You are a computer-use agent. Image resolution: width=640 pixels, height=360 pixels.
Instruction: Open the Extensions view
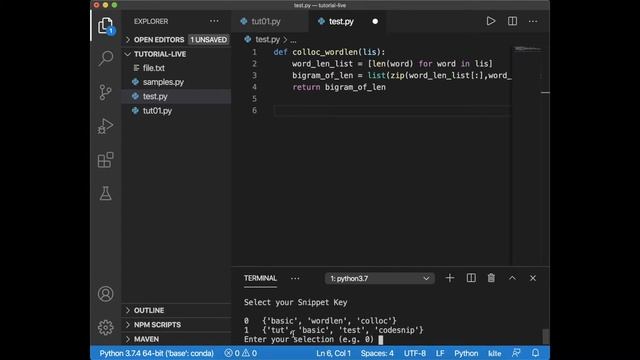(x=105, y=160)
